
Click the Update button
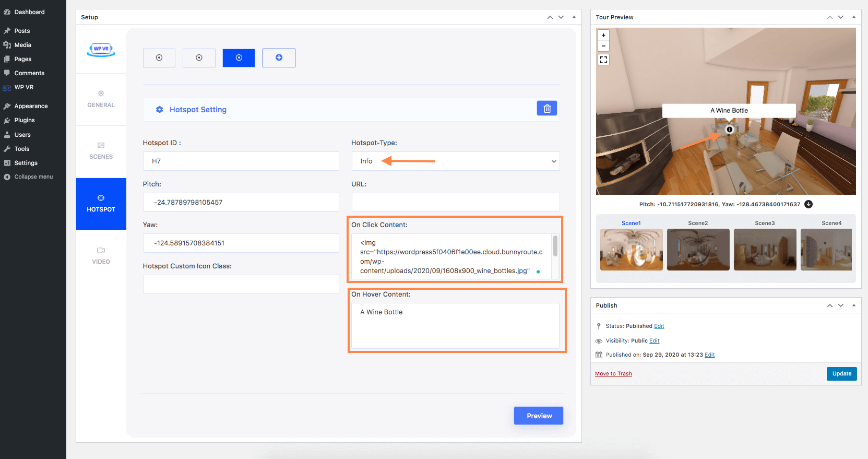point(841,374)
